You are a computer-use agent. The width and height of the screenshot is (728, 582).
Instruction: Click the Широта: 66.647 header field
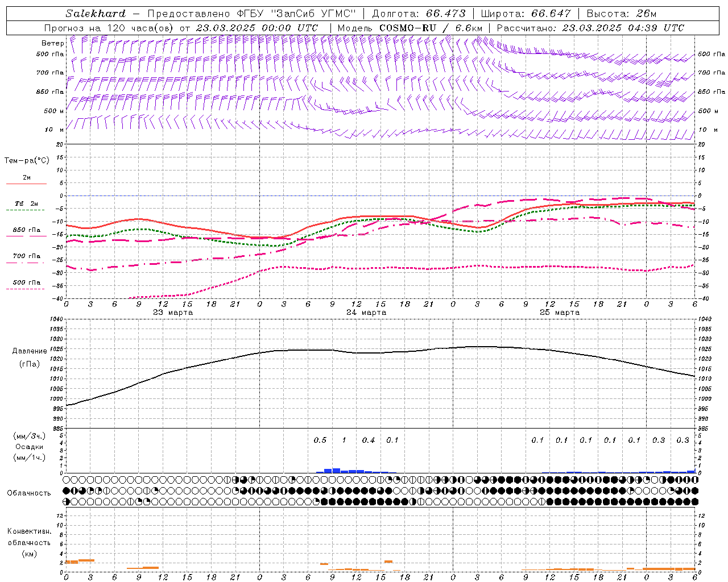click(526, 14)
